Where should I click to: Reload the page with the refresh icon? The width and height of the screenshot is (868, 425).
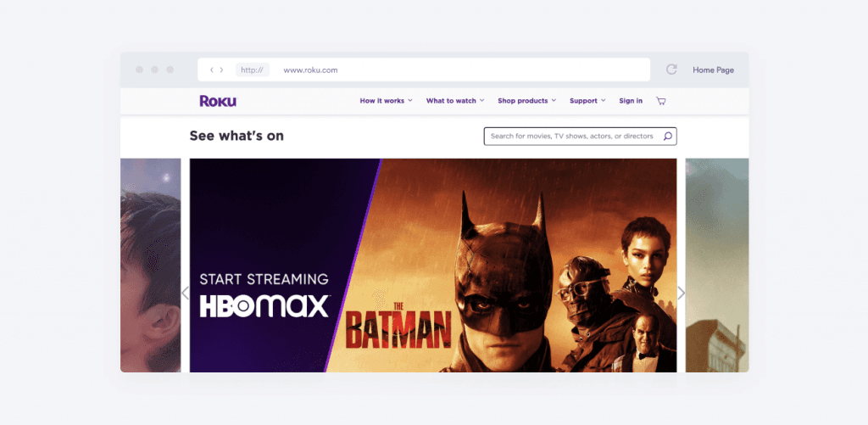(671, 70)
